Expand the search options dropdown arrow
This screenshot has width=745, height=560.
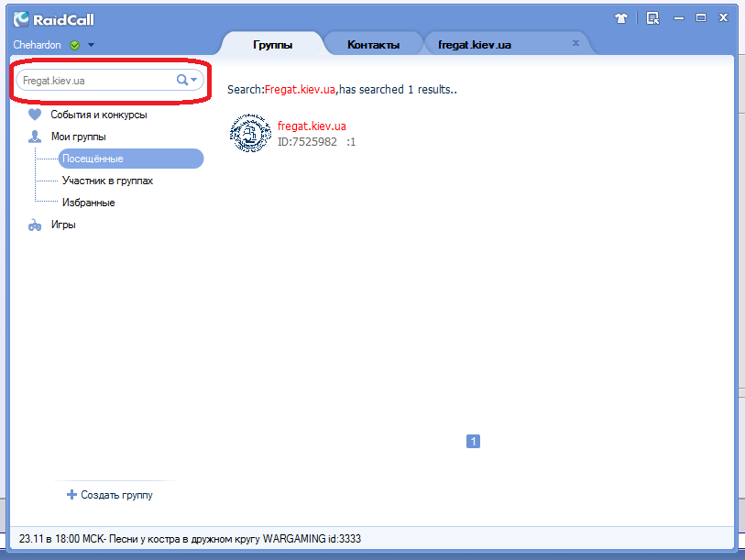coord(194,81)
